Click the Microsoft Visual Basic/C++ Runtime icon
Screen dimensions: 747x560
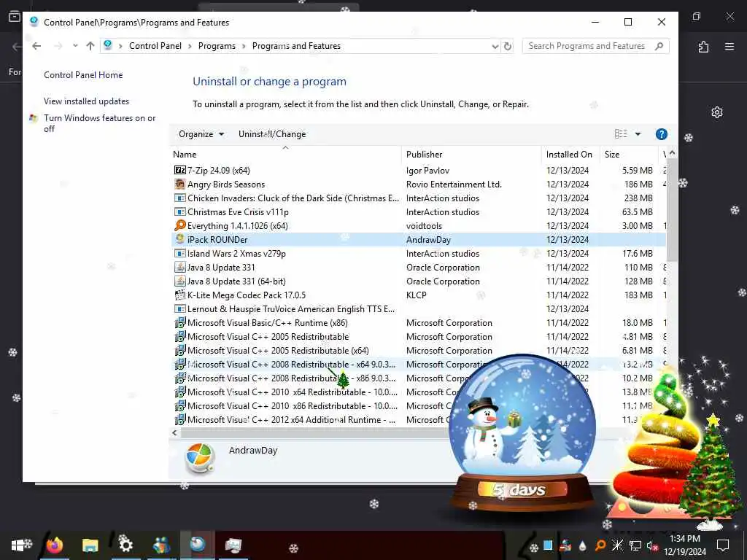coord(179,322)
